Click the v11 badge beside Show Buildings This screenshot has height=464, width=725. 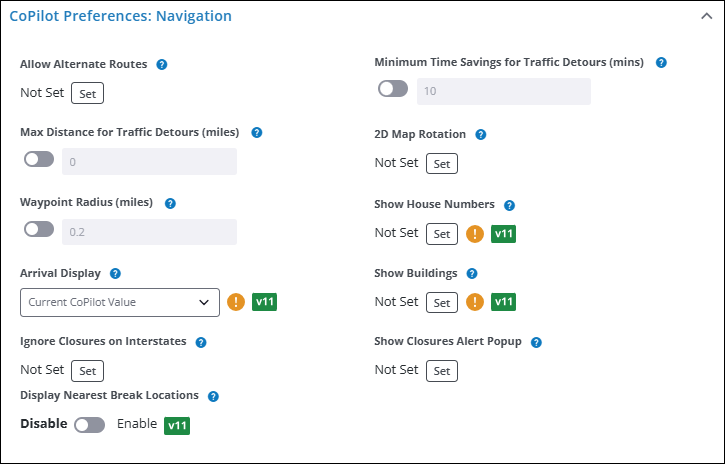(x=505, y=302)
